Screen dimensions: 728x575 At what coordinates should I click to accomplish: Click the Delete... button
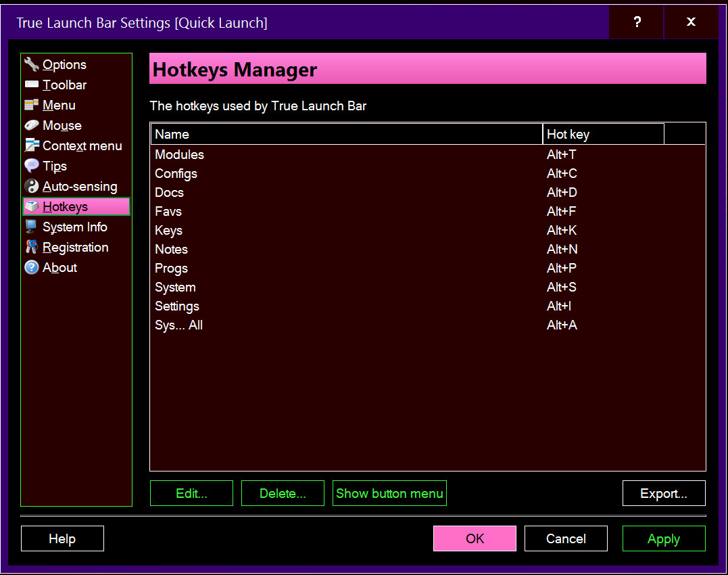283,493
